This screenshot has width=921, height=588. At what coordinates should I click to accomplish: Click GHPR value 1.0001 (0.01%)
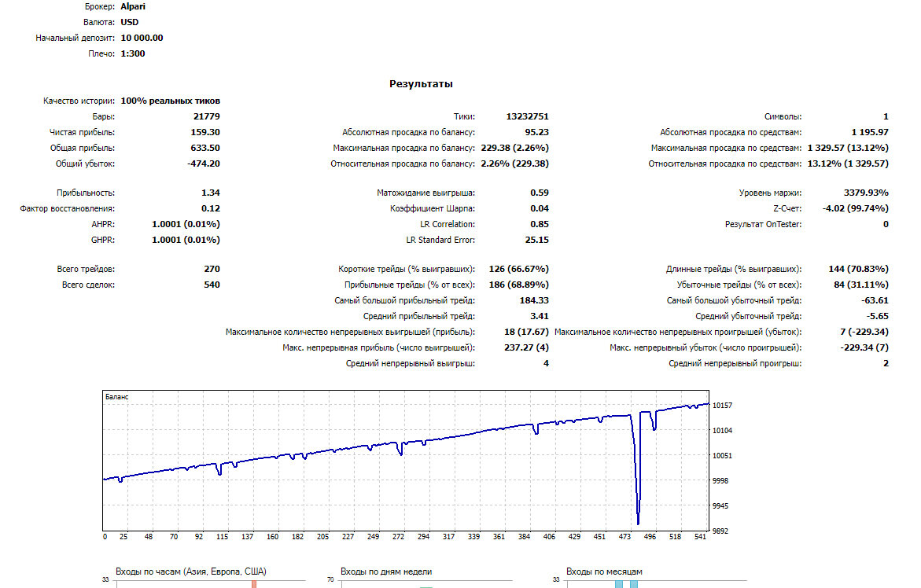(x=186, y=240)
